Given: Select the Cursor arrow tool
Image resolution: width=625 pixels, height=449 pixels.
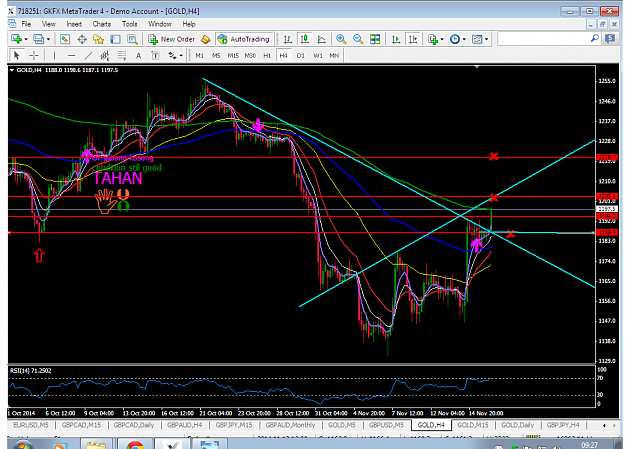Looking at the screenshot, I should (x=16, y=55).
